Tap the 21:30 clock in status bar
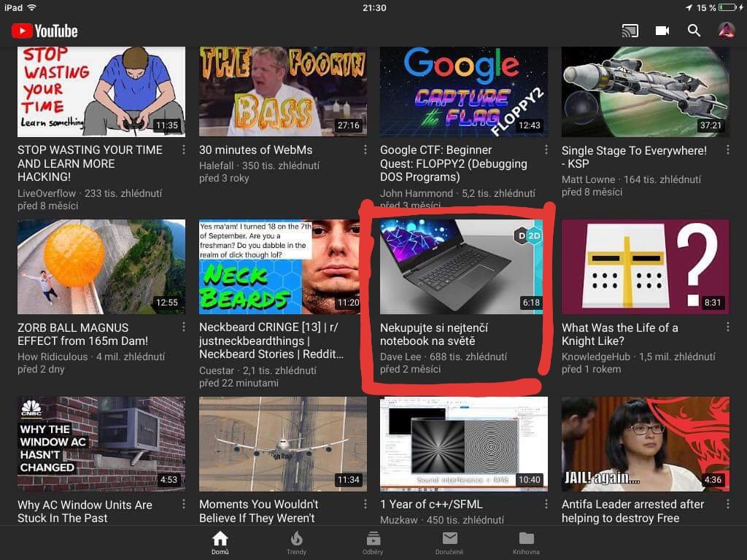 tap(374, 7)
